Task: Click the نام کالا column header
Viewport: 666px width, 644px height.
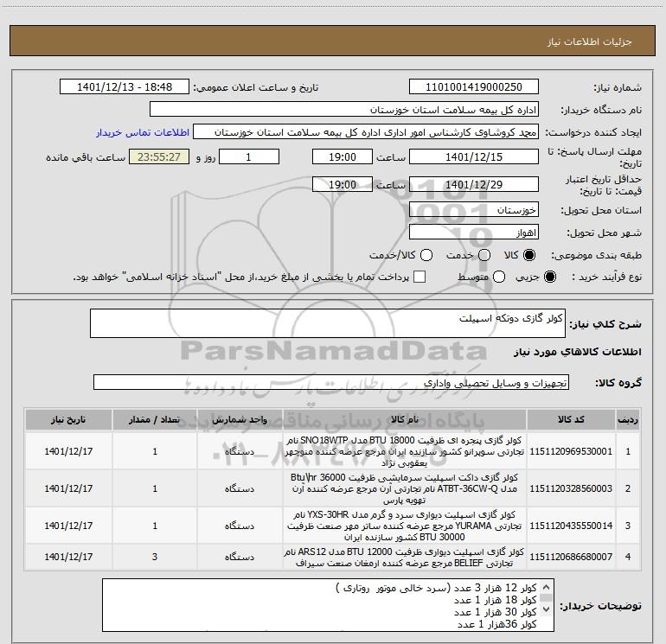Action: (x=405, y=419)
